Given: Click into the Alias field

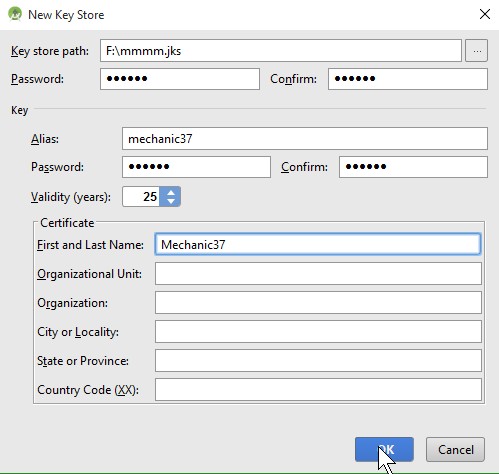Looking at the screenshot, I should pos(305,139).
